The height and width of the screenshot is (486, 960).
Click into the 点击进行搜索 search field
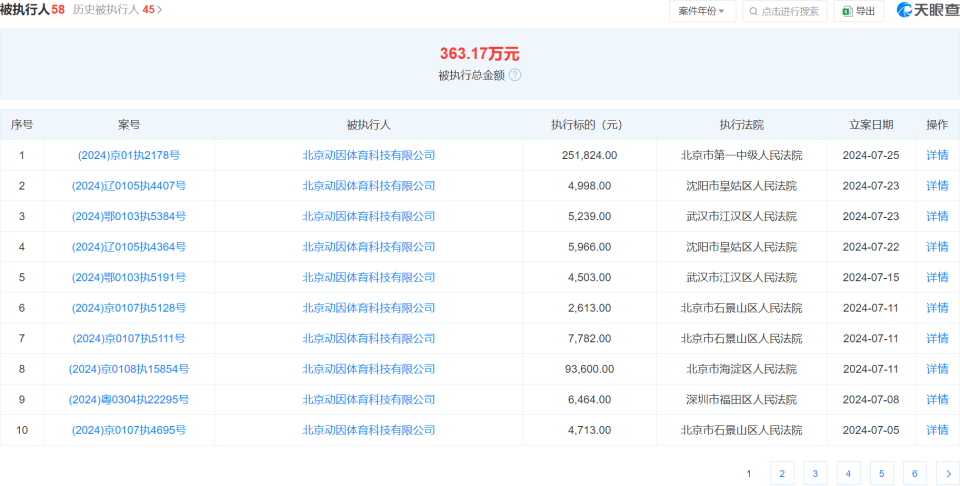(x=790, y=12)
